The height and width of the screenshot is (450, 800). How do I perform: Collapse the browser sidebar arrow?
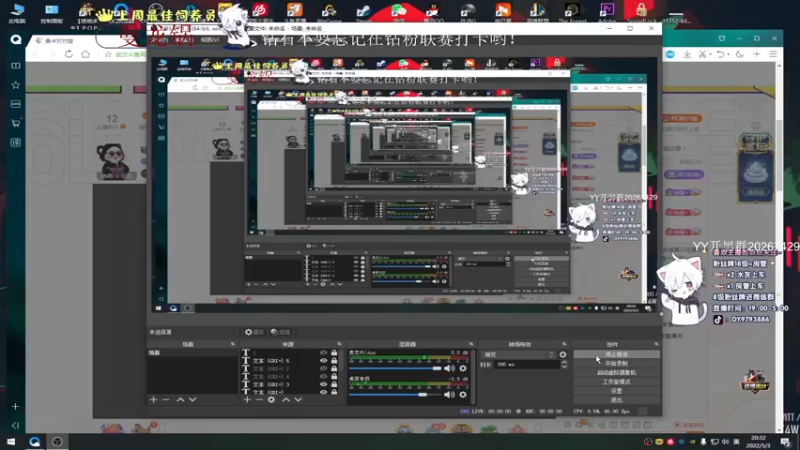16,425
